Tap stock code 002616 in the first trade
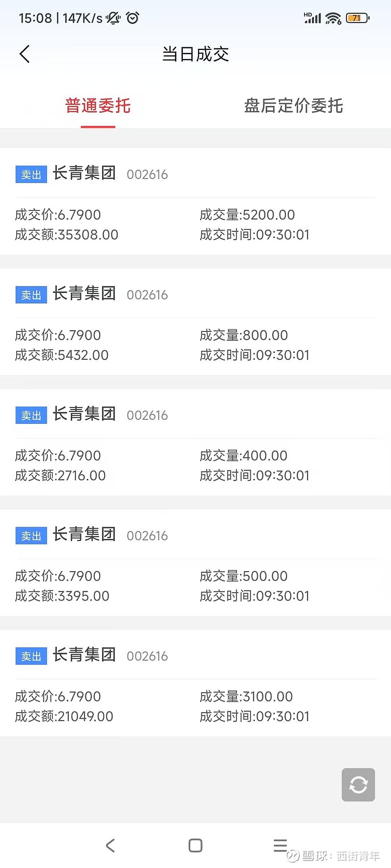Viewport: 391px width, 868px height. coord(147,174)
